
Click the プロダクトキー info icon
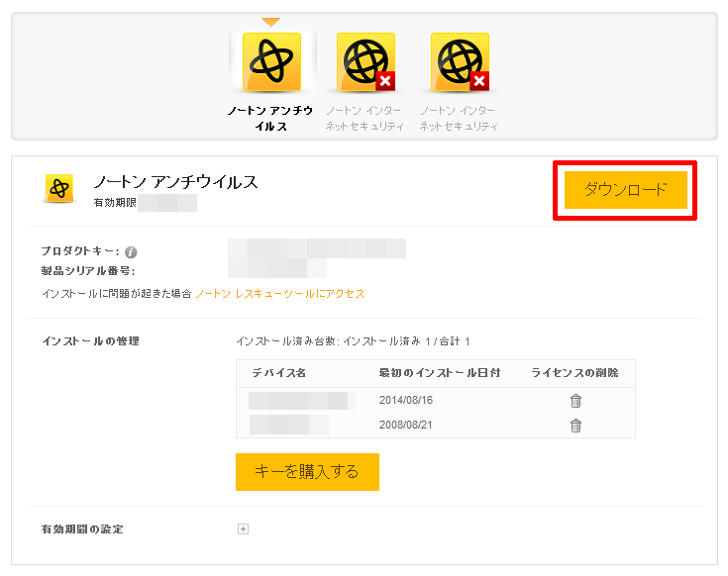coord(131,252)
